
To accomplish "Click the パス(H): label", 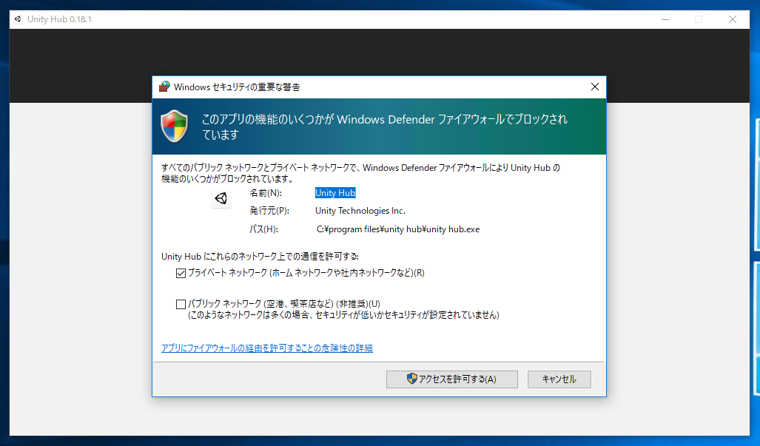I will coord(264,229).
